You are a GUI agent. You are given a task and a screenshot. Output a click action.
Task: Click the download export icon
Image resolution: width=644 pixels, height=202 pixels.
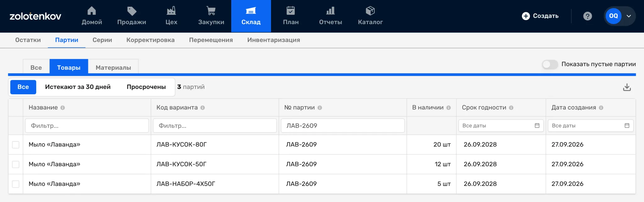point(627,87)
